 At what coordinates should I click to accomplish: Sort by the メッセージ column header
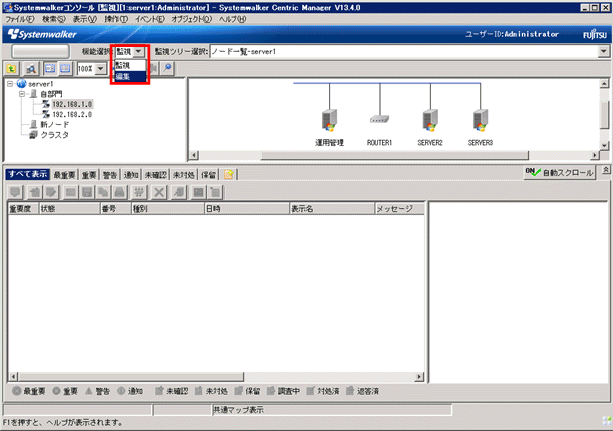tap(400, 209)
